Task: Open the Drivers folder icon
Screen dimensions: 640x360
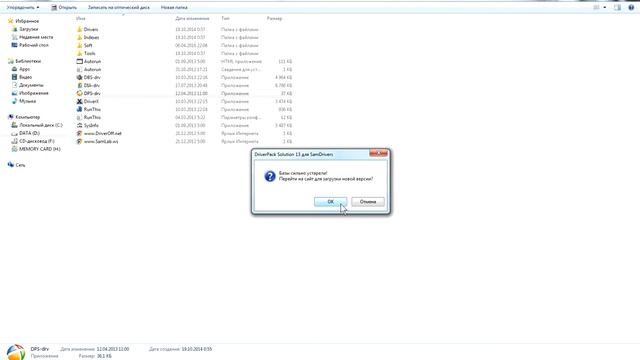Action: click(x=80, y=29)
